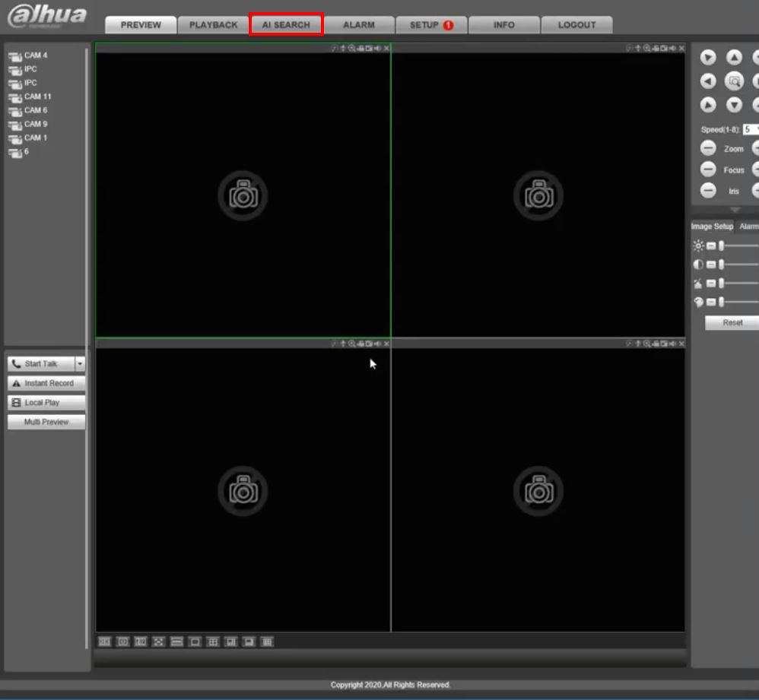This screenshot has height=700, width=759.
Task: Close the top-right video window
Action: point(681,49)
